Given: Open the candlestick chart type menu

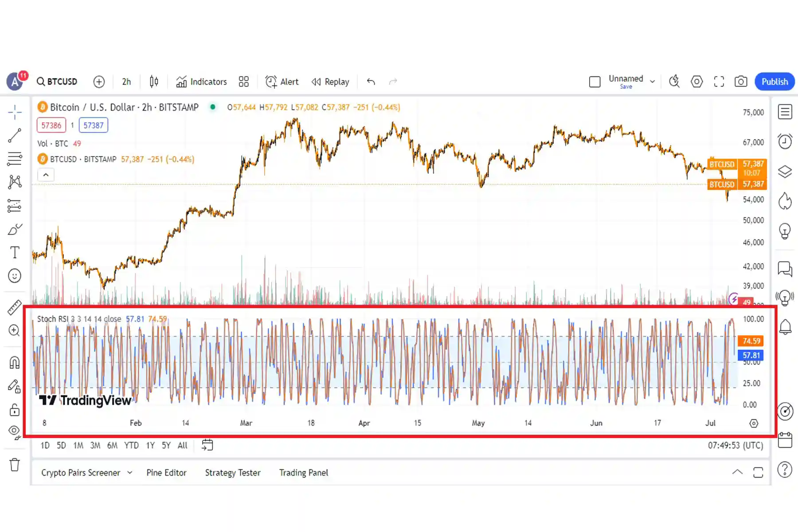Looking at the screenshot, I should [154, 82].
